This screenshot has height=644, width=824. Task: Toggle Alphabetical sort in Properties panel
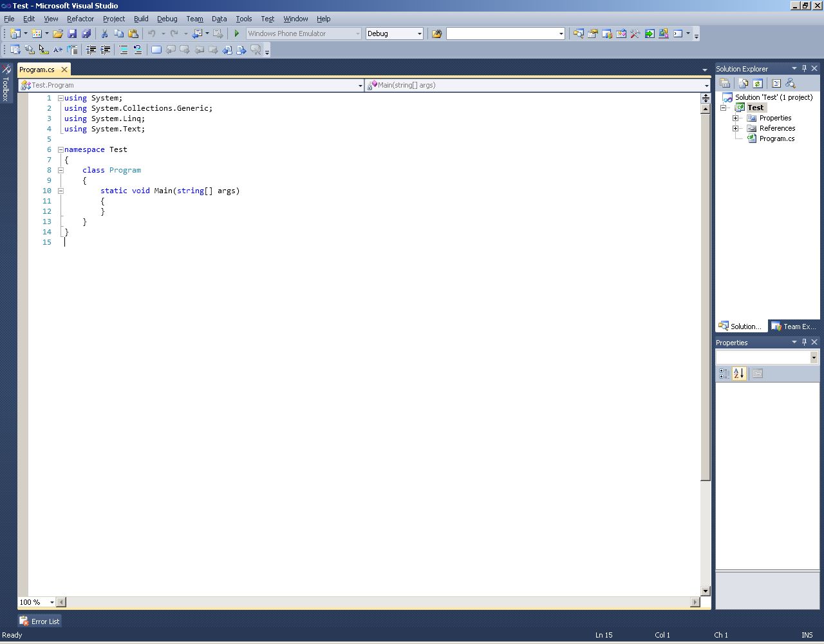click(739, 374)
